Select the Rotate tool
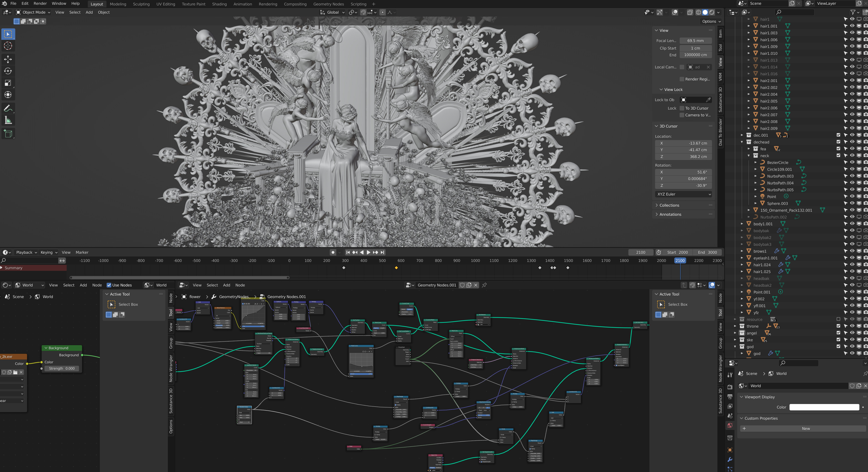Image resolution: width=868 pixels, height=472 pixels. 8,71
